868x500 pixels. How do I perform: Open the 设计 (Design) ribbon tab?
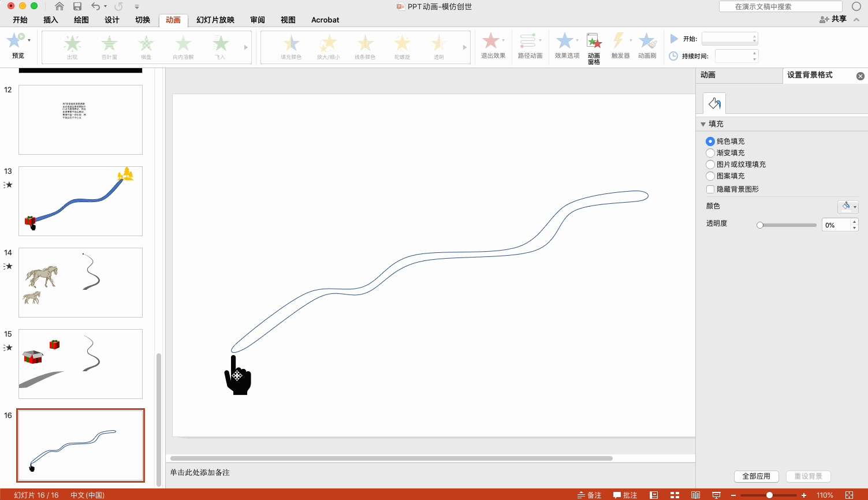[x=112, y=20]
